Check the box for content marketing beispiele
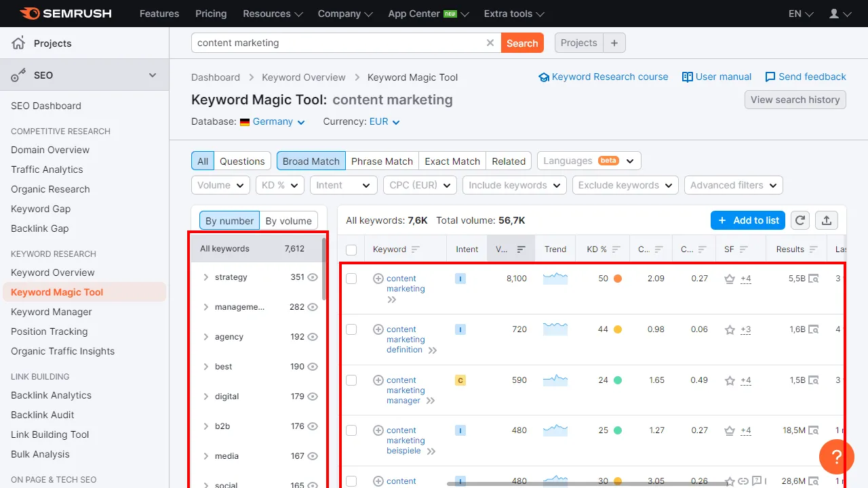Viewport: 868px width, 488px height. pos(351,430)
